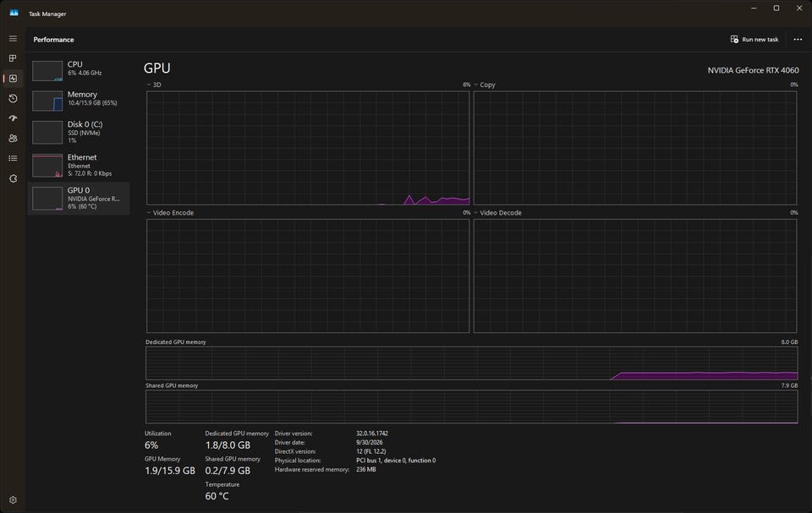Open the hamburger navigation menu
Viewport: 812px width, 513px height.
point(13,39)
